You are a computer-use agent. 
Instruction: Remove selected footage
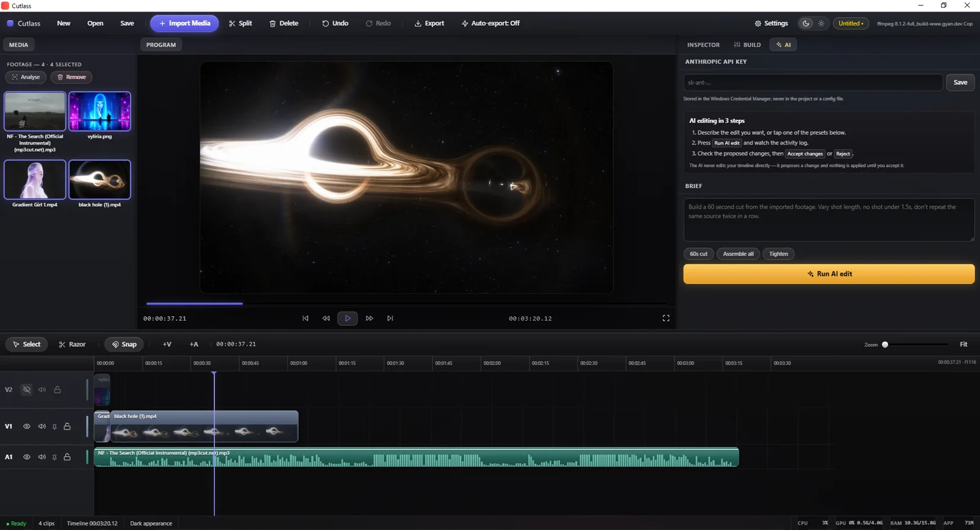click(x=72, y=77)
